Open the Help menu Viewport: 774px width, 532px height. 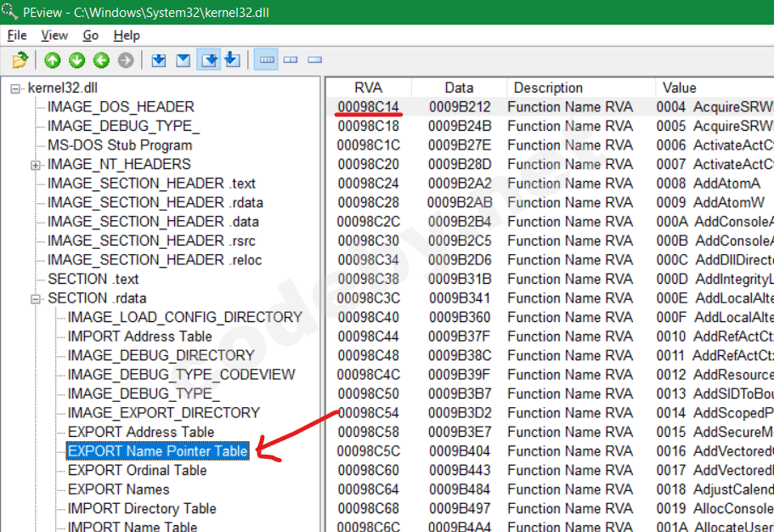click(x=127, y=36)
